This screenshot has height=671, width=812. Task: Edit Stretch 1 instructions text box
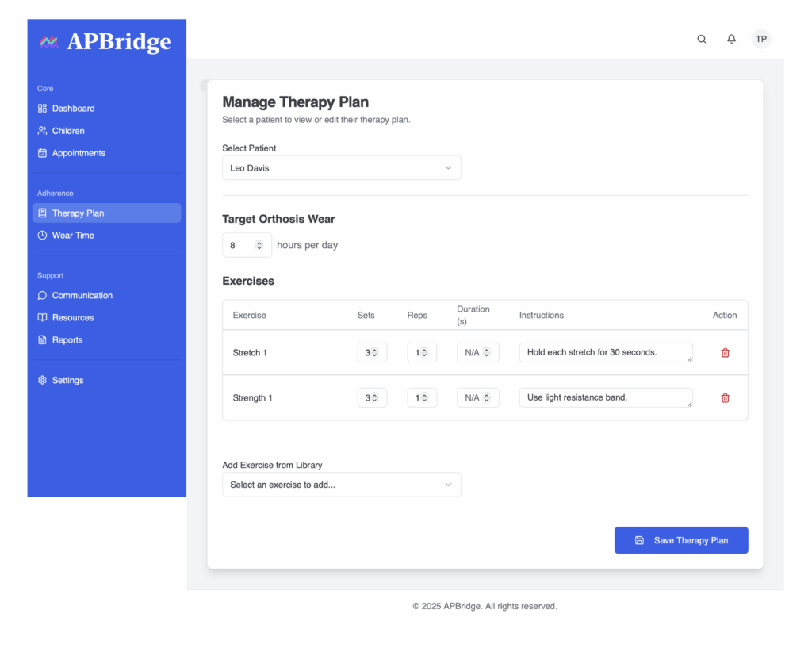[x=606, y=352]
